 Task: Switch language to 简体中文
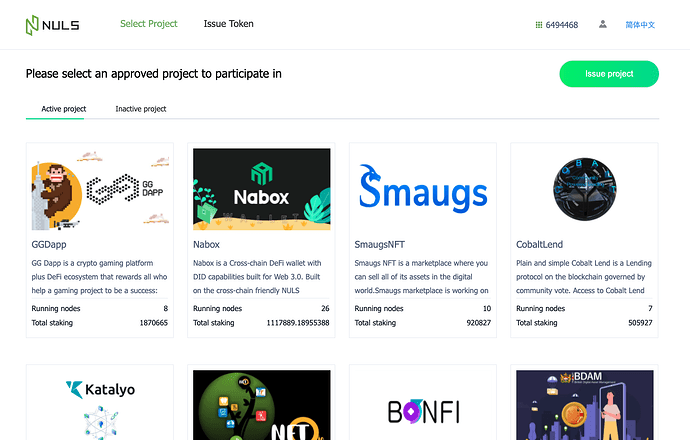[640, 25]
